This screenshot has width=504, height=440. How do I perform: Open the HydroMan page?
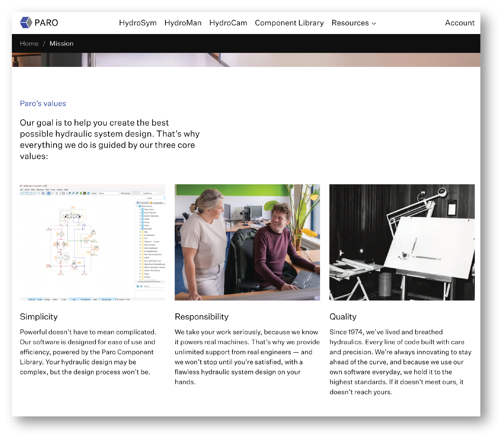[183, 23]
